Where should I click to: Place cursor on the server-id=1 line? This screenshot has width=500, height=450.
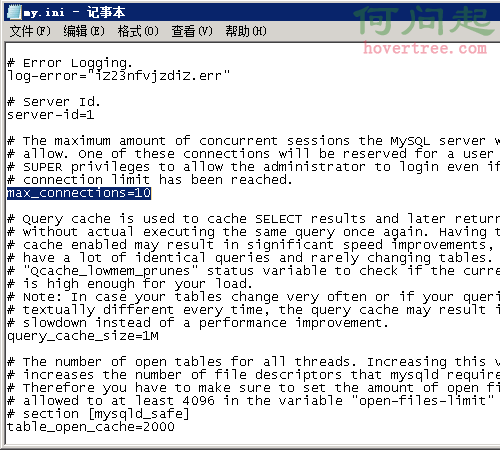51,115
